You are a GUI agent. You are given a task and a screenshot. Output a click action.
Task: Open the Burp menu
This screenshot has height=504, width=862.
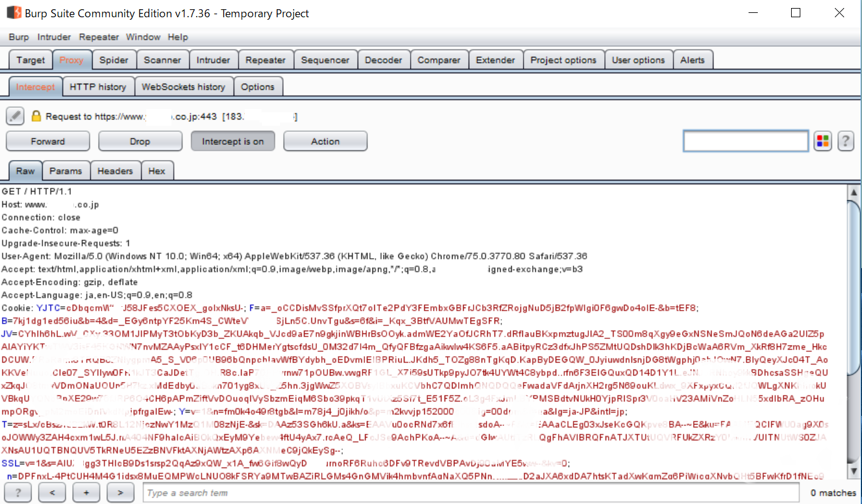click(18, 37)
